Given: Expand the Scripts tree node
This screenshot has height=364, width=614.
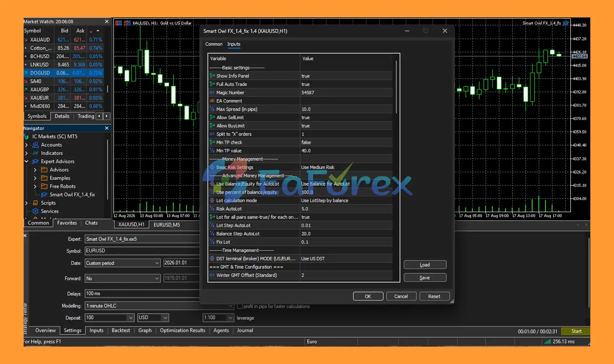Looking at the screenshot, I should click(26, 203).
